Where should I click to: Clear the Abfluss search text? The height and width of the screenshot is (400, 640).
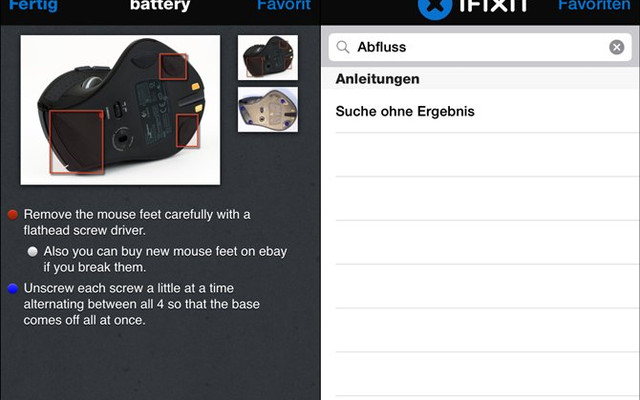pyautogui.click(x=616, y=47)
